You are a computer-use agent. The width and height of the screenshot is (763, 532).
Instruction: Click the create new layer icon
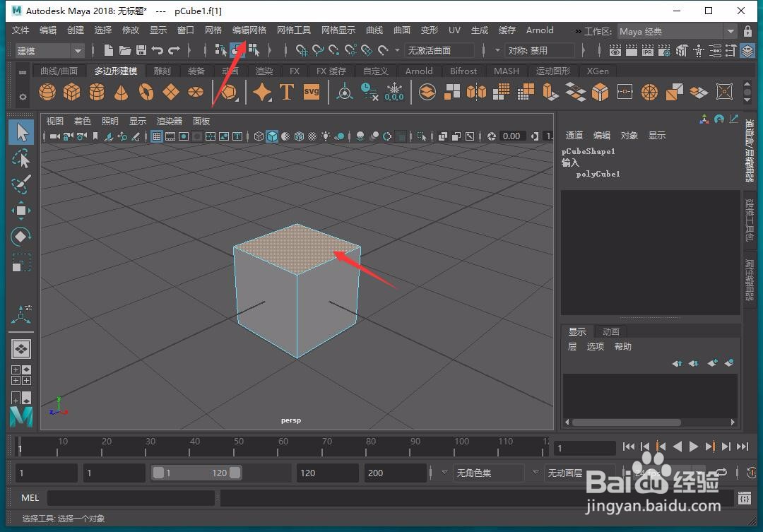coord(712,363)
